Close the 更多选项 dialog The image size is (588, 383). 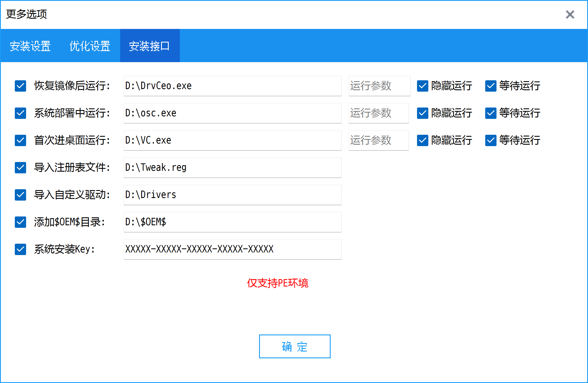[570, 14]
